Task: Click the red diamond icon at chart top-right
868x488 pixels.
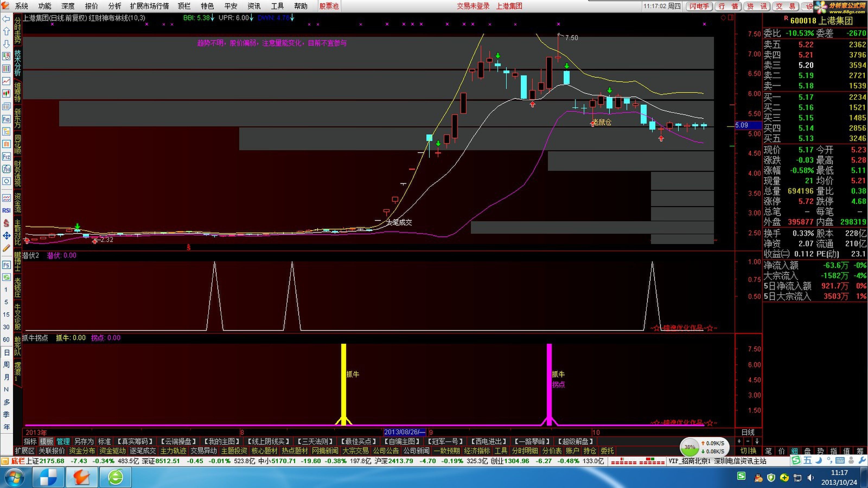Action: tap(723, 18)
